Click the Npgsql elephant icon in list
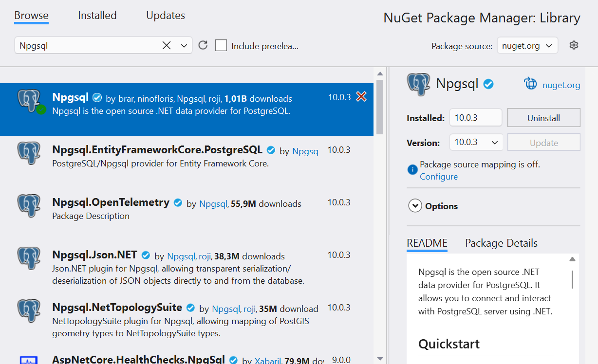This screenshot has height=364, width=598. click(x=29, y=100)
